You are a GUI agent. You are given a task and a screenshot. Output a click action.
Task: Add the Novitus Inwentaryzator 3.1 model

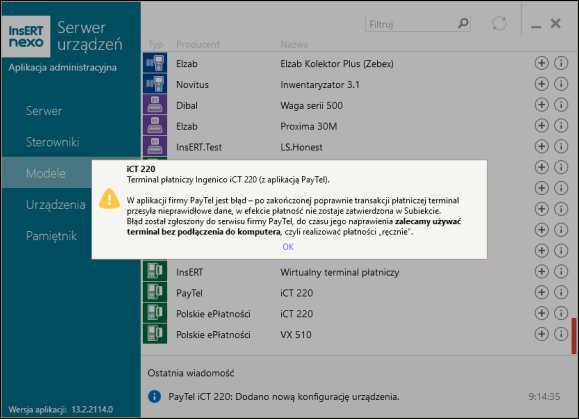(x=541, y=84)
